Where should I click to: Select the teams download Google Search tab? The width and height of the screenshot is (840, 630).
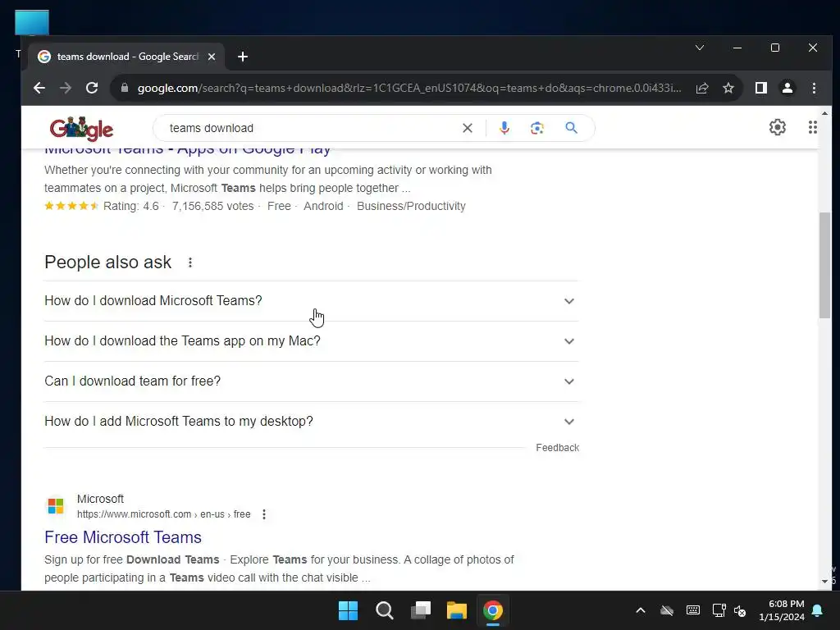pyautogui.click(x=127, y=57)
